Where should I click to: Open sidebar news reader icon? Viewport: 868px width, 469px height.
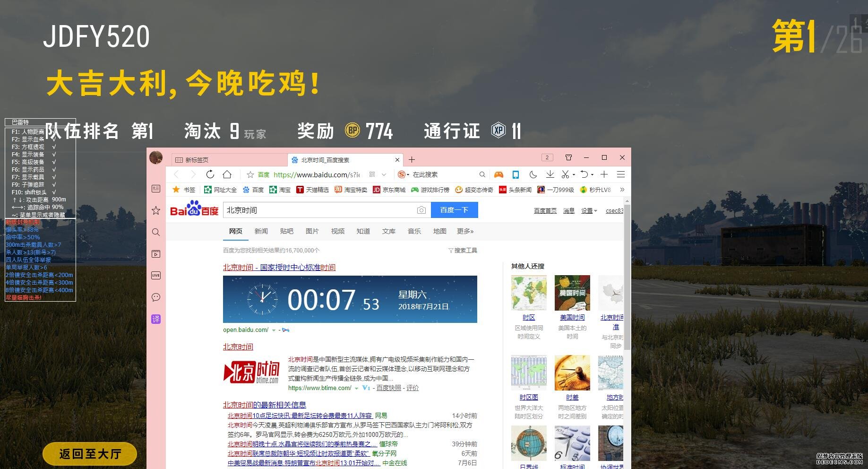pos(156,189)
